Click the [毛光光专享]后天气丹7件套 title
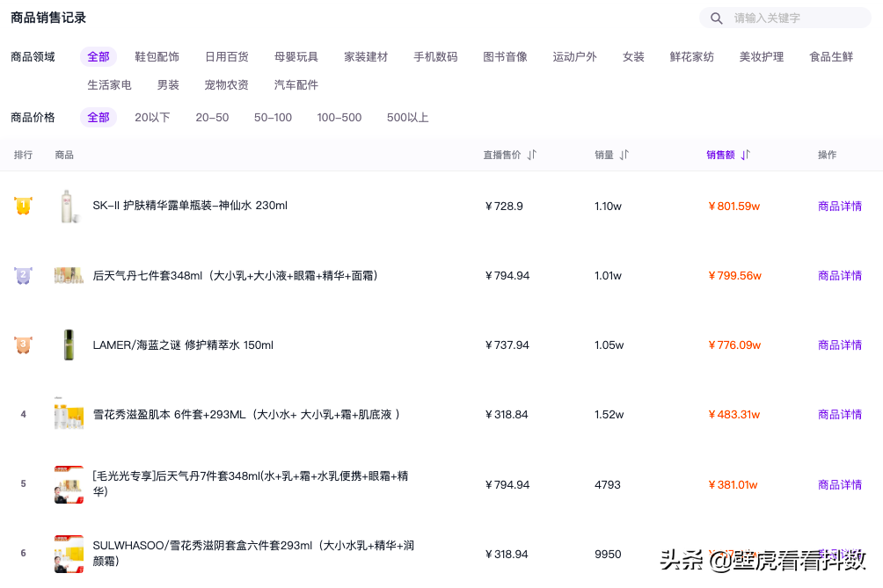Screen dimensions: 883x588 (251, 483)
